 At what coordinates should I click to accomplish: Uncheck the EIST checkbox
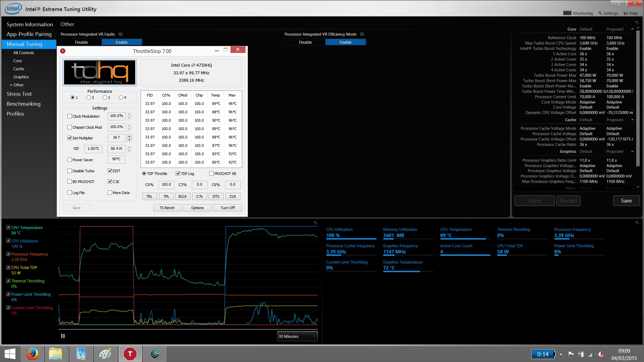[x=110, y=171]
